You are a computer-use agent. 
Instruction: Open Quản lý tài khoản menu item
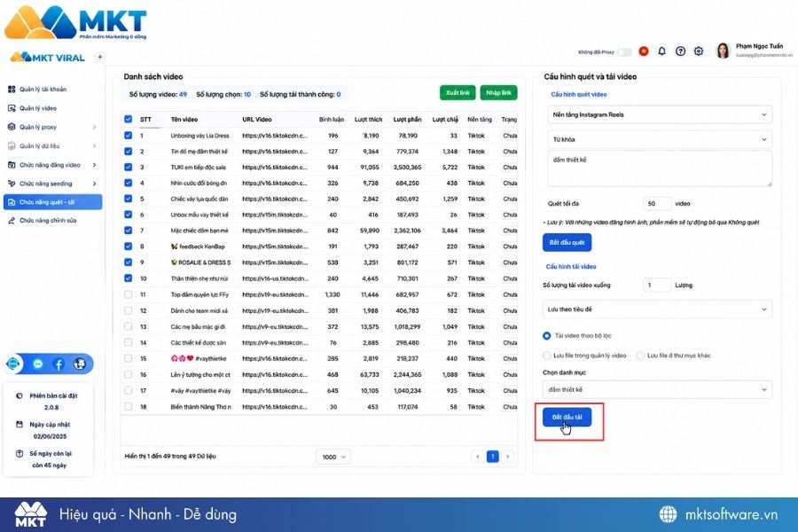tap(43, 89)
